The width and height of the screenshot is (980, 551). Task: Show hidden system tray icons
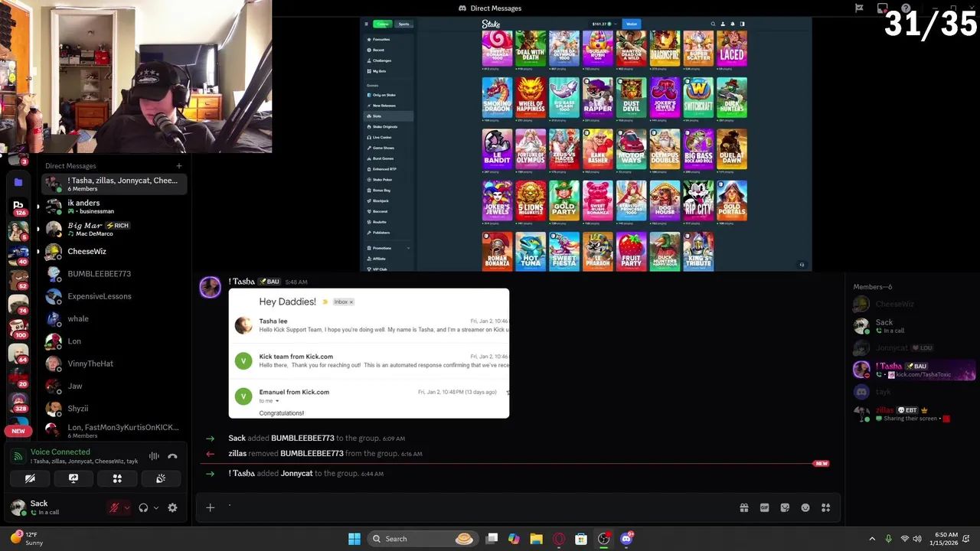pos(872,539)
